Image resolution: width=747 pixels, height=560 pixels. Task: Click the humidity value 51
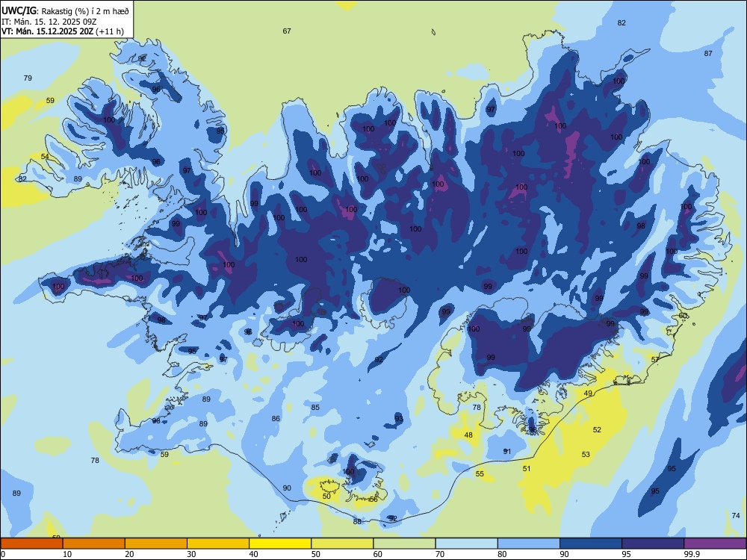[527, 469]
